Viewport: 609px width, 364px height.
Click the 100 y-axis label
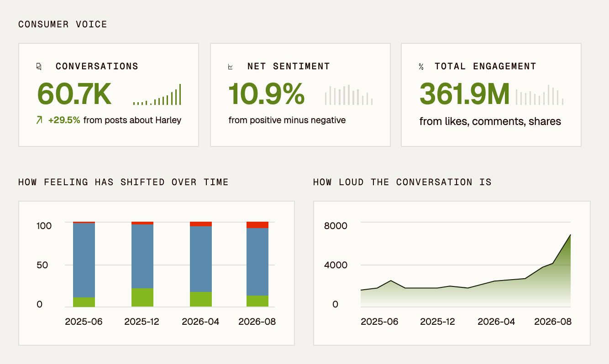pyautogui.click(x=44, y=226)
